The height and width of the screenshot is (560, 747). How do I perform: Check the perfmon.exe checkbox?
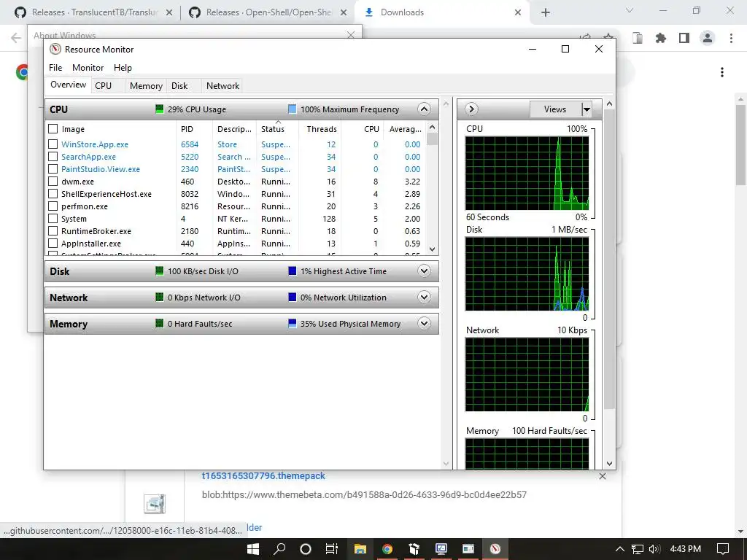53,206
